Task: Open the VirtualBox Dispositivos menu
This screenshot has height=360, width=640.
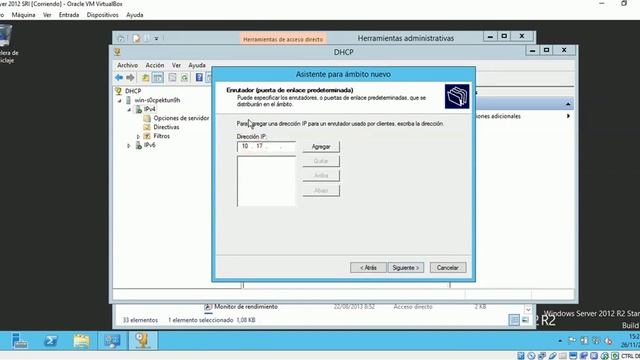Action: [102, 15]
